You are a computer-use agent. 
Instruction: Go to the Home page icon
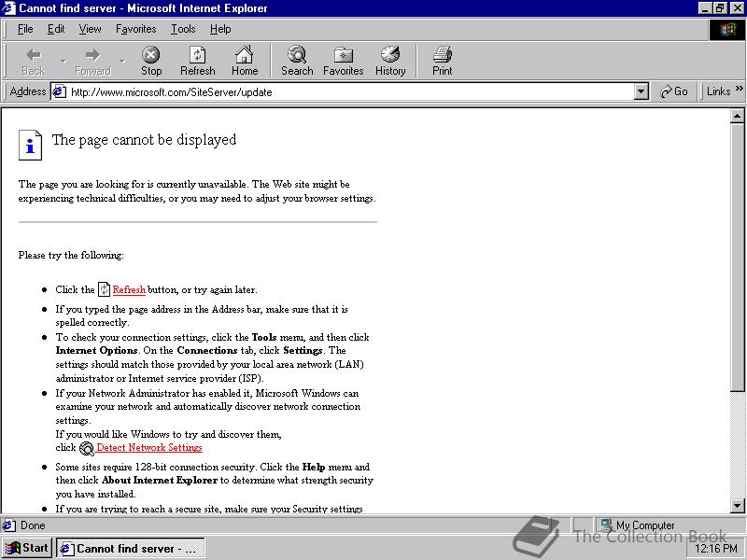[245, 55]
